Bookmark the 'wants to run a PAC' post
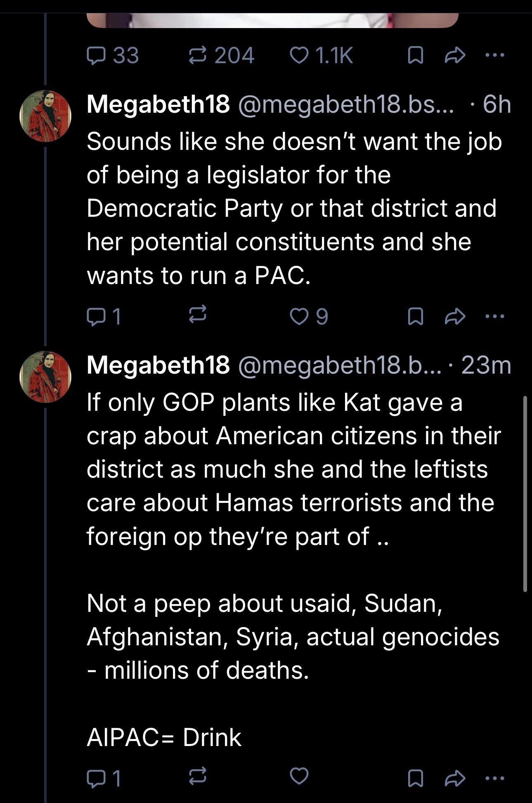 click(x=415, y=317)
